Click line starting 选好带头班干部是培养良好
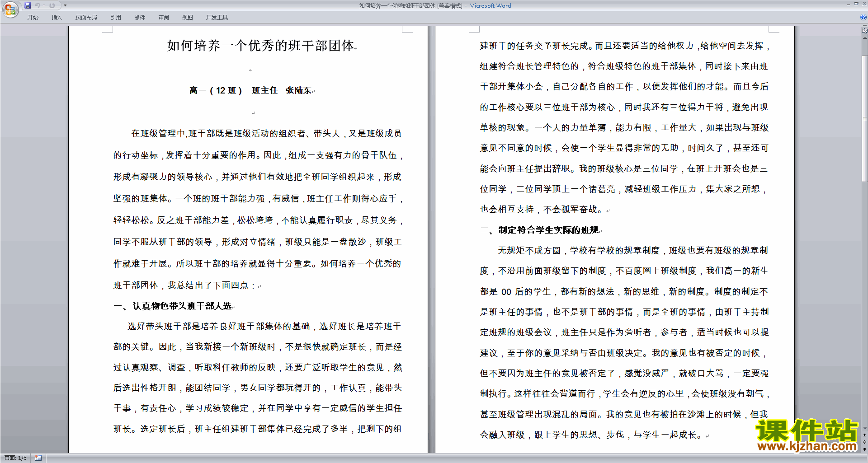 [x=264, y=327]
